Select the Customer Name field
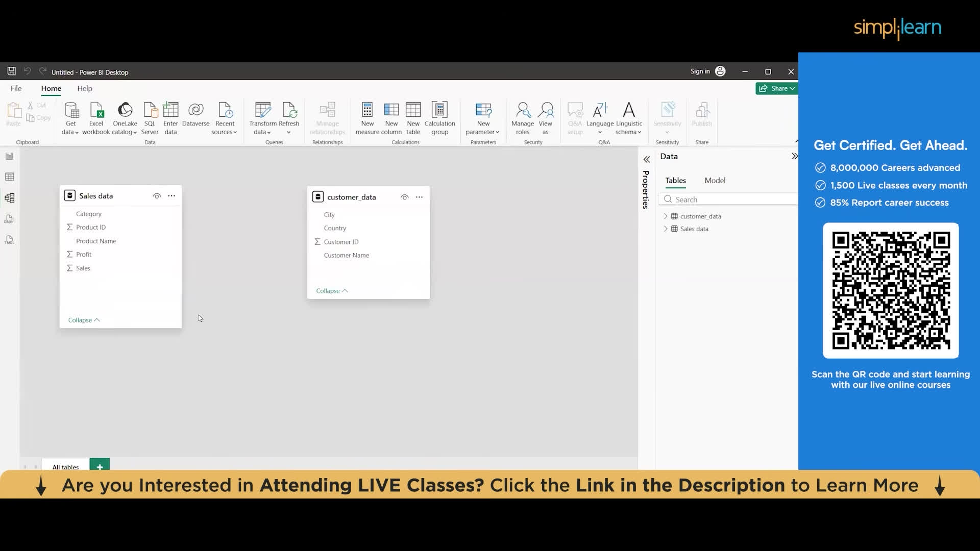Image resolution: width=980 pixels, height=551 pixels. point(346,256)
